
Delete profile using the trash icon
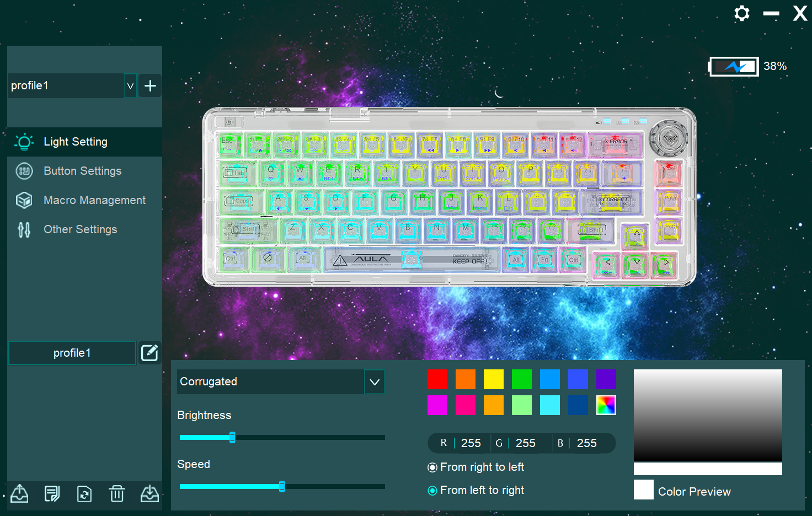click(117, 493)
